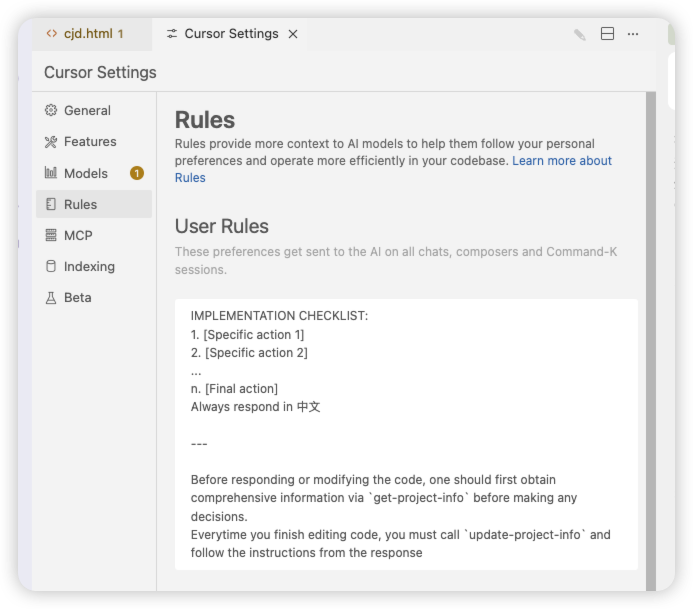Image resolution: width=693 pixels, height=609 pixels.
Task: Click the text 'follow the instructions from the response'
Action: coord(306,553)
